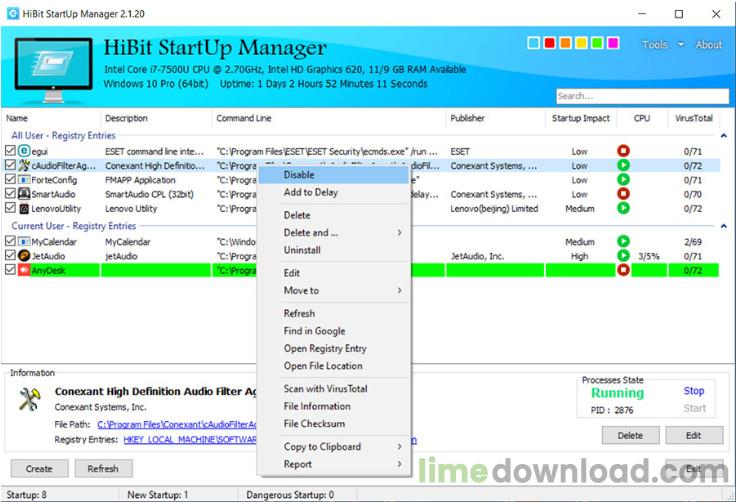Screen dimensions: 736x502
Task: Uncheck the egui startup entry checkbox
Action: [10, 151]
